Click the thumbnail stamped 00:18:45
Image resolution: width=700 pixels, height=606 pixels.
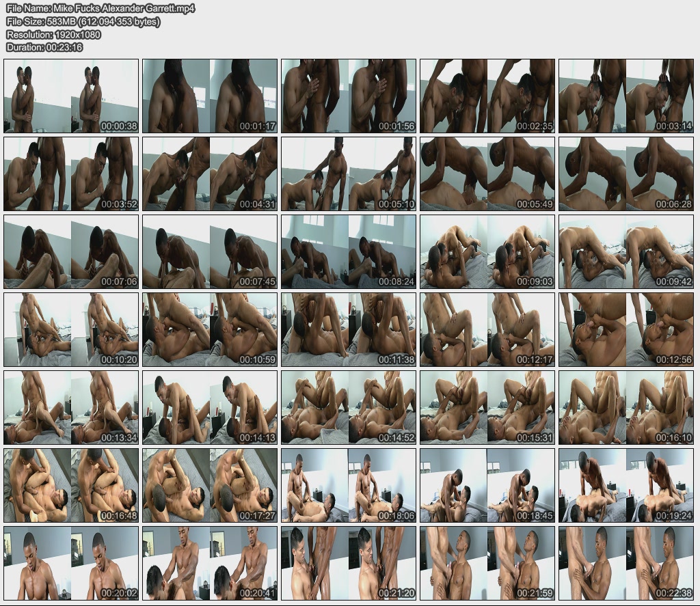(x=487, y=485)
